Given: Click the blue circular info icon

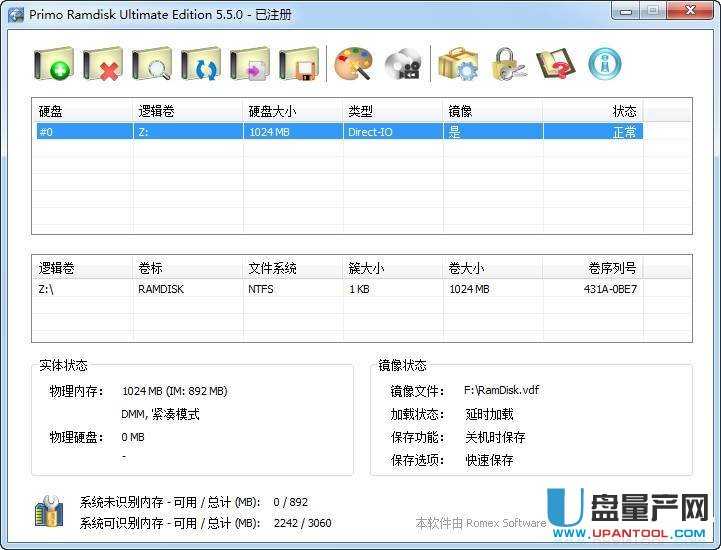Looking at the screenshot, I should point(604,64).
